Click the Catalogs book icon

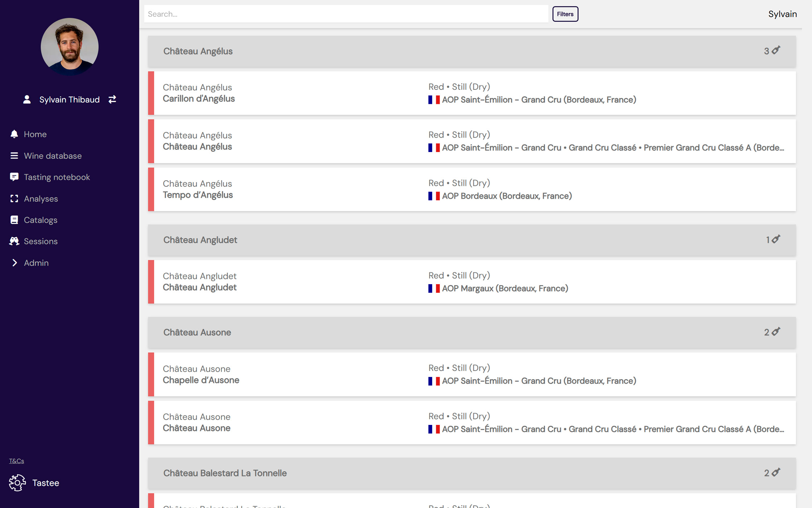click(x=14, y=220)
